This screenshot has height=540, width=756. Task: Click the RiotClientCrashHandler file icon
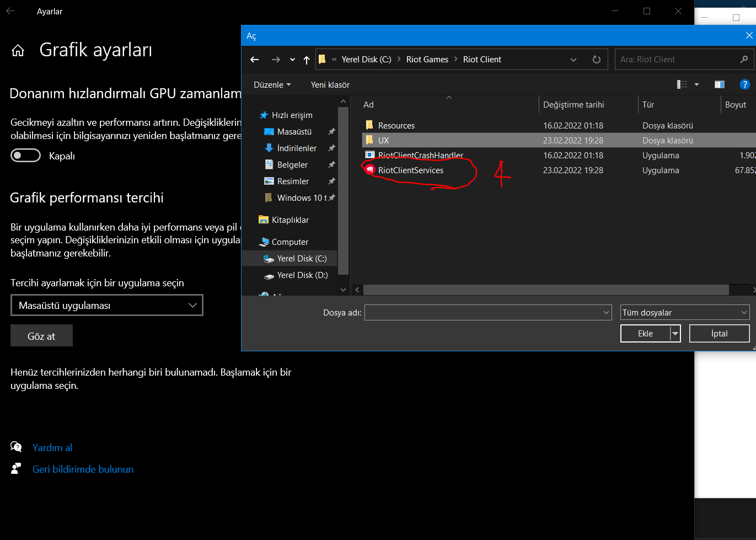pos(369,155)
